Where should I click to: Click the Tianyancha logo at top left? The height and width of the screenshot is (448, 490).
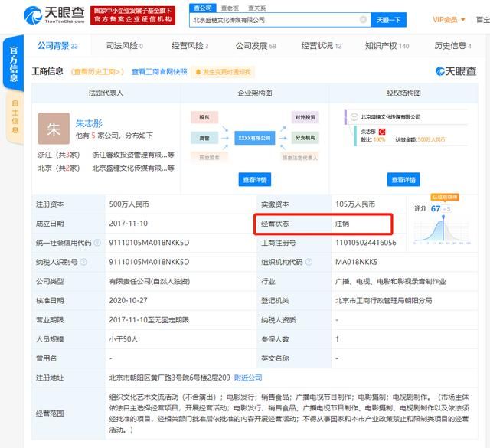(54, 15)
